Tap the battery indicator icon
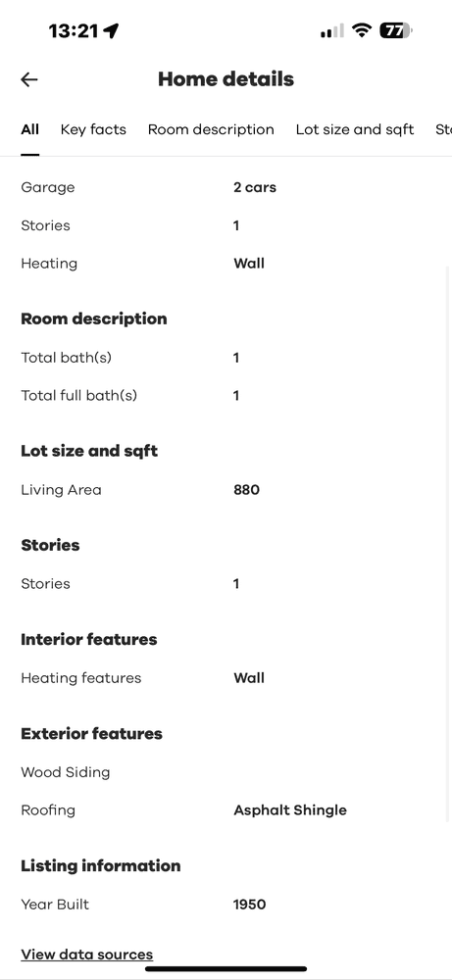452x980 pixels. (x=396, y=30)
